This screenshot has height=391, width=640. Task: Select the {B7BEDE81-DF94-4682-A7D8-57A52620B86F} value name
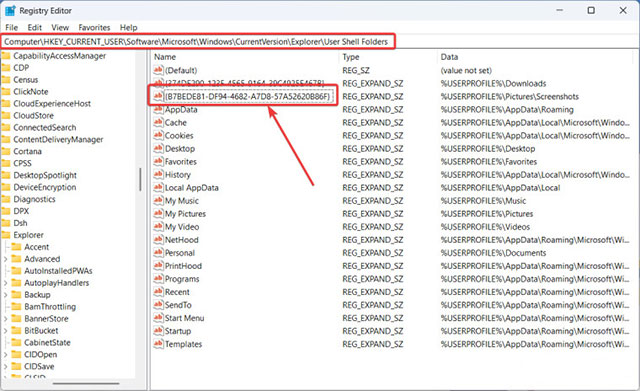click(247, 96)
